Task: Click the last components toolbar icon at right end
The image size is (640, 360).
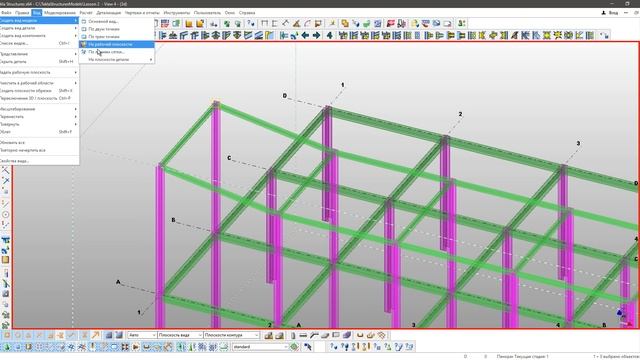Action: (604, 36)
